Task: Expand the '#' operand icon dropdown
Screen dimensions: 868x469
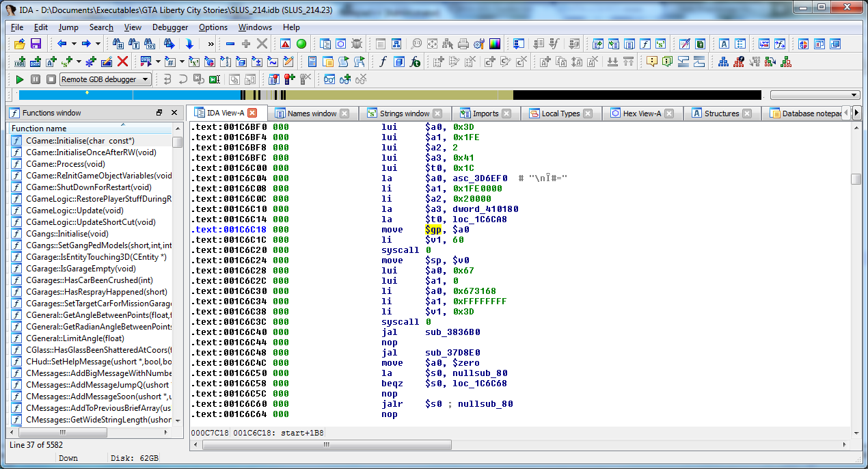Action: tap(182, 62)
